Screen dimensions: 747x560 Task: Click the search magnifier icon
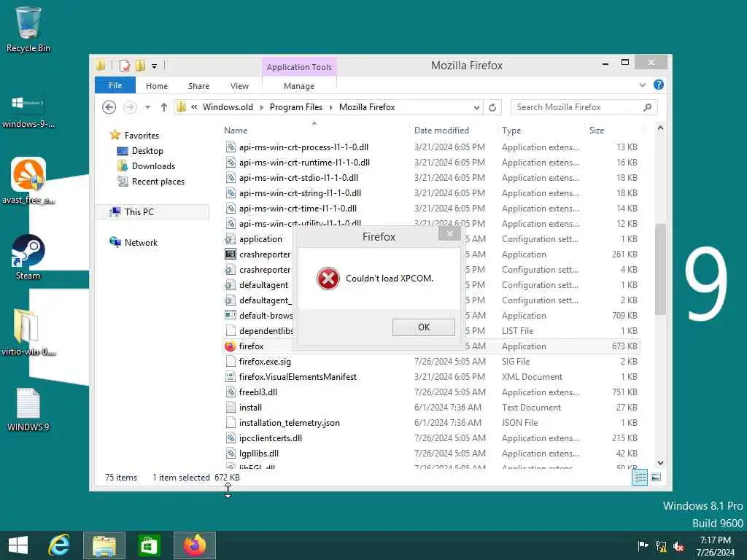648,107
